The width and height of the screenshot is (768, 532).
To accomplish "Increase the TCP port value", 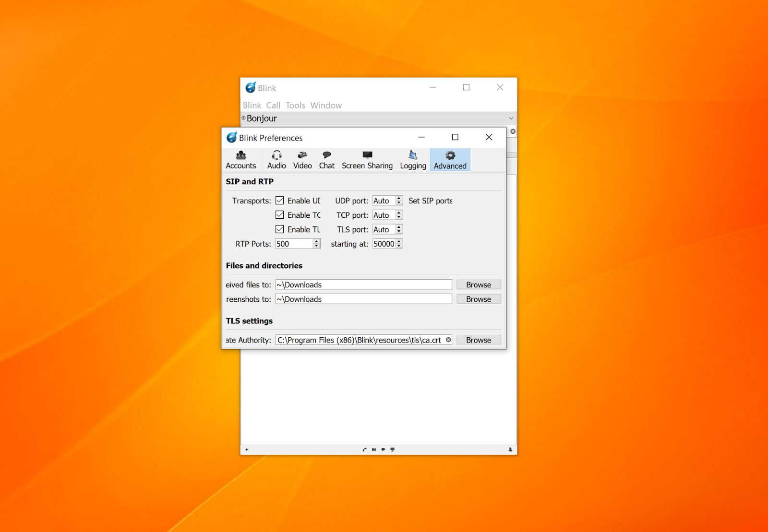I will coord(399,213).
